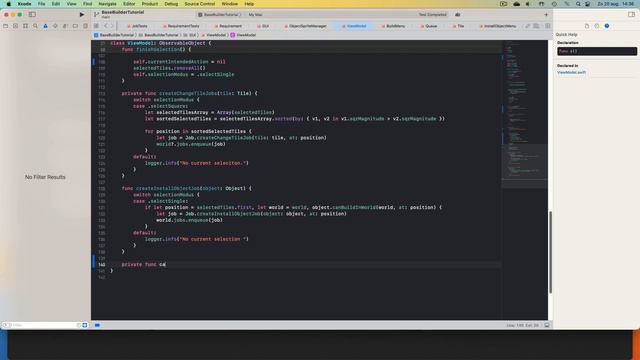Click BaseBuilderTutorial project in the jump bar
This screenshot has width=640, height=360.
pyautogui.click(x=114, y=35)
